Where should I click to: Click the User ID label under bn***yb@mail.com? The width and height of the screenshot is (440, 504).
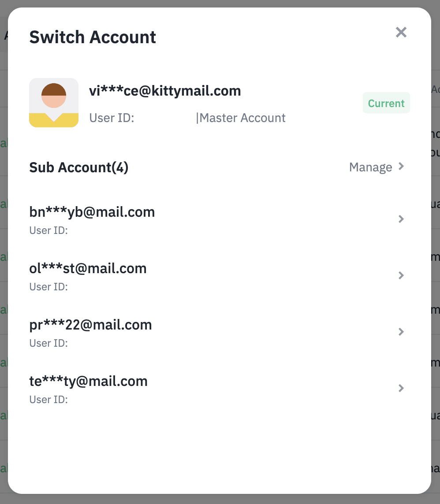[48, 230]
